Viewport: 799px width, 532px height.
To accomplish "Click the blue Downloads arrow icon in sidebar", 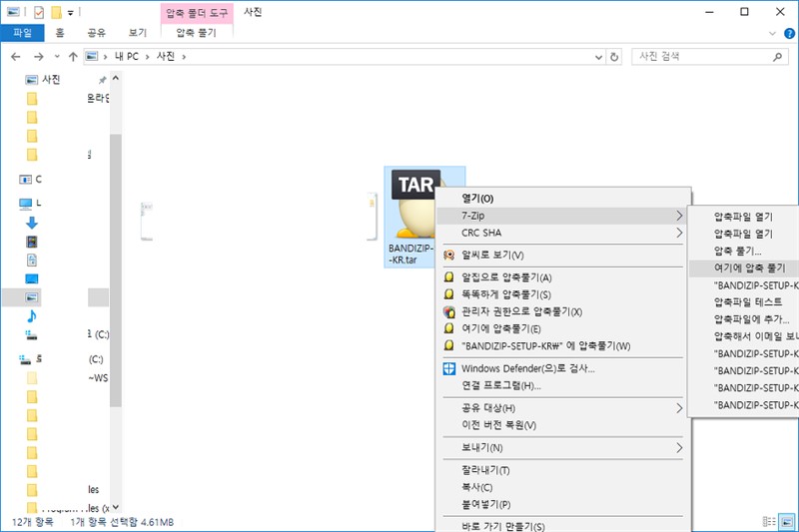I will click(x=31, y=223).
